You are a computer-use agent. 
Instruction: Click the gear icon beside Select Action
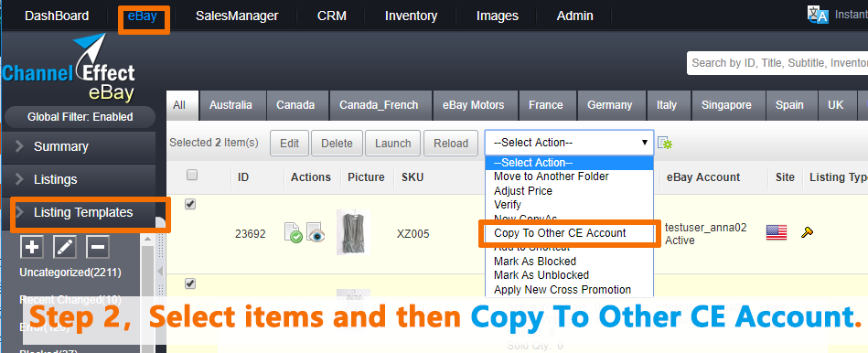point(665,144)
